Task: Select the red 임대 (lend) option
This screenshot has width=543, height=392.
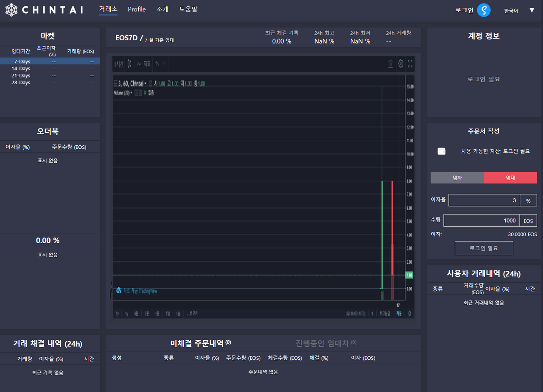Action: [510, 178]
